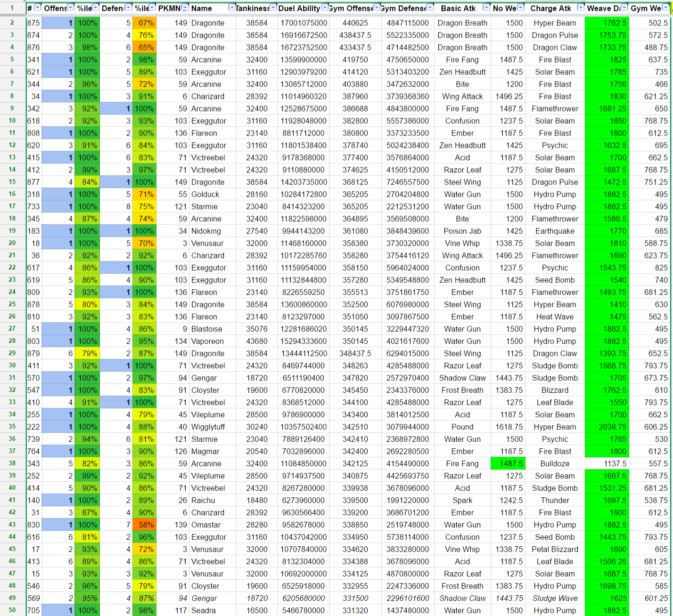The width and height of the screenshot is (673, 616).
Task: Click the # column value 875
Action: 33,23
